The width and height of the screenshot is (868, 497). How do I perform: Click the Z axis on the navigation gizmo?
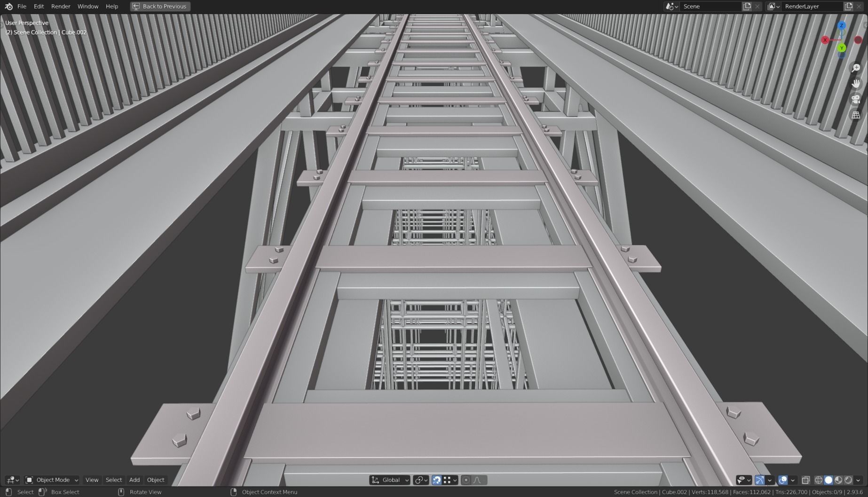842,25
